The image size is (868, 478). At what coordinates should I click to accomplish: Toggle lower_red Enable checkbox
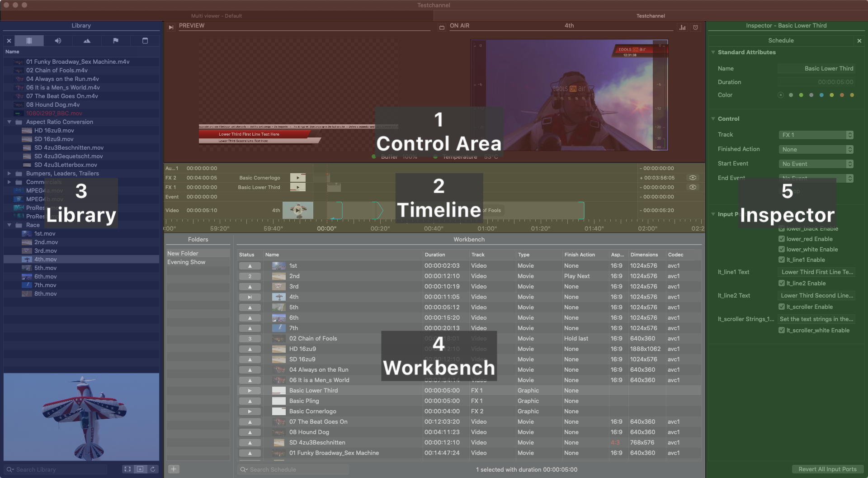point(781,239)
